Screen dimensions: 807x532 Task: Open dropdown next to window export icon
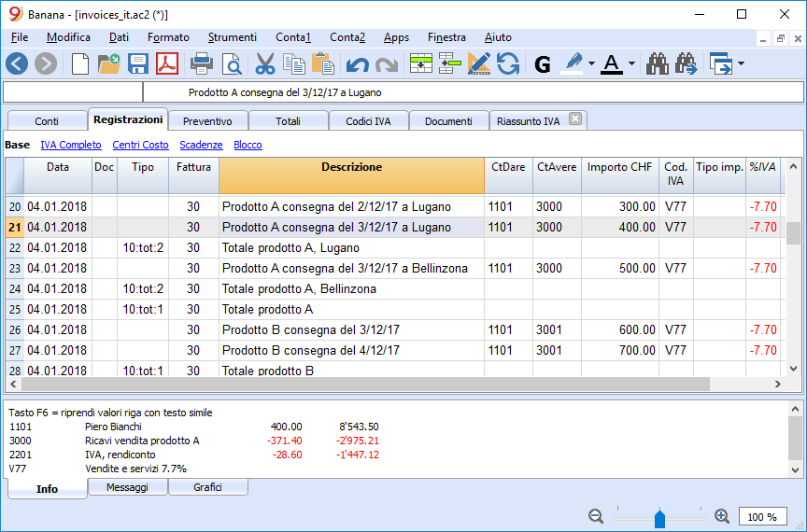coord(741,63)
